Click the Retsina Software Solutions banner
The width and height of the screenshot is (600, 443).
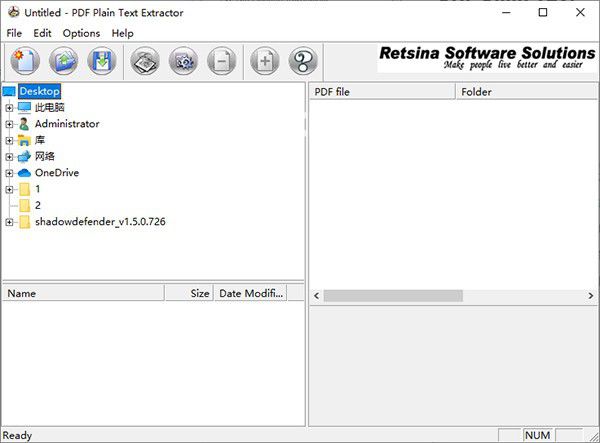pyautogui.click(x=487, y=58)
